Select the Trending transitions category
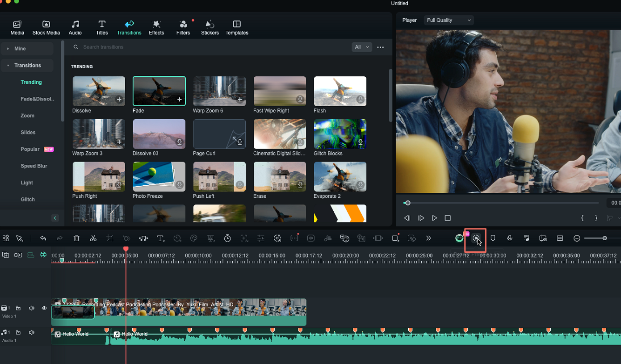This screenshot has width=621, height=364. coord(31,82)
